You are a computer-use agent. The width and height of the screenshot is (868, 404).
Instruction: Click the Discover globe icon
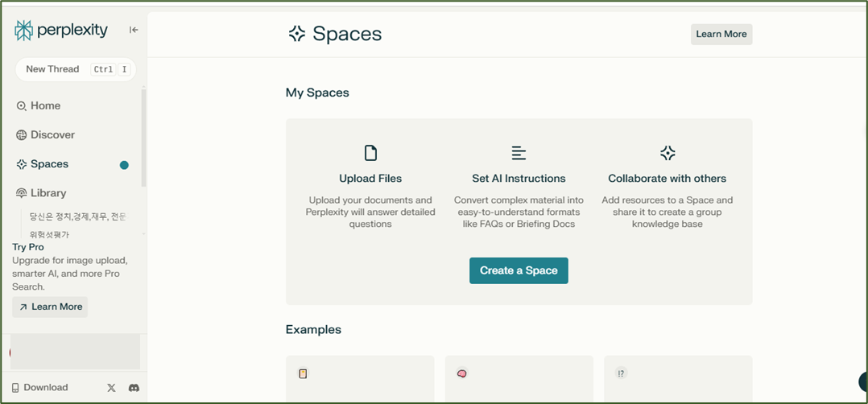pos(21,135)
